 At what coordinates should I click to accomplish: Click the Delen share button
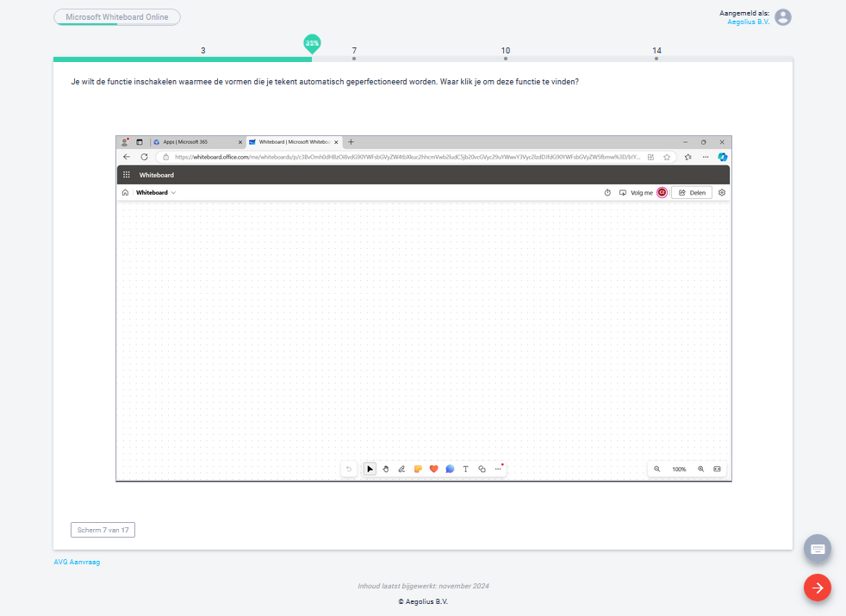(692, 193)
